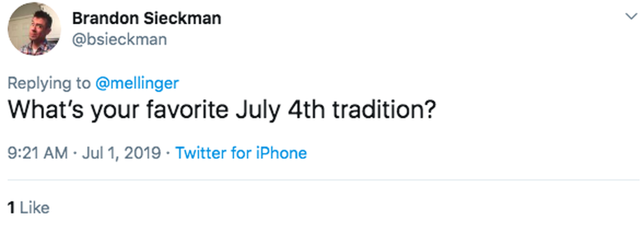Visit the @bsieckman handle link
This screenshot has width=644, height=233.
pyautogui.click(x=119, y=40)
